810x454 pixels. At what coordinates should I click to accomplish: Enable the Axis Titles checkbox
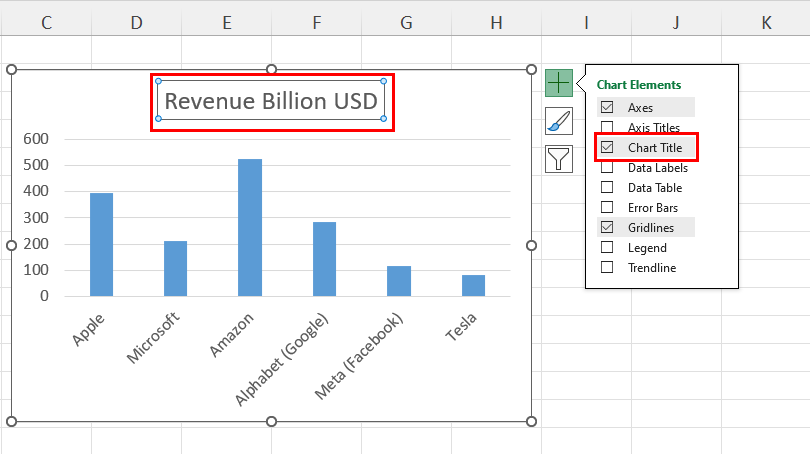coord(607,127)
